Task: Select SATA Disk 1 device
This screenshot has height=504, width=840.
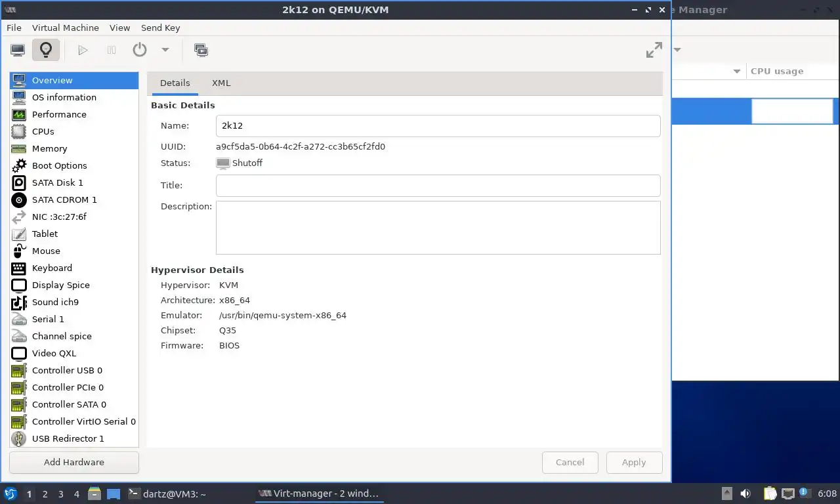Action: click(74, 182)
